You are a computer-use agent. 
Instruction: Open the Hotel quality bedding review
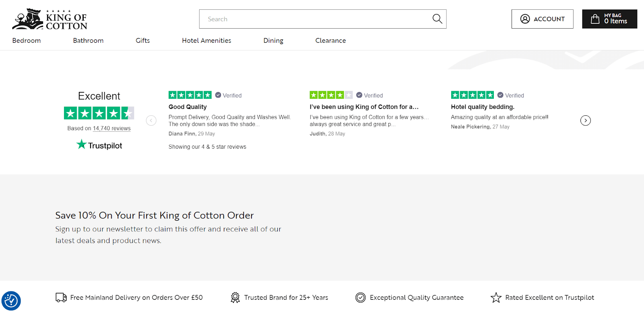tap(483, 107)
